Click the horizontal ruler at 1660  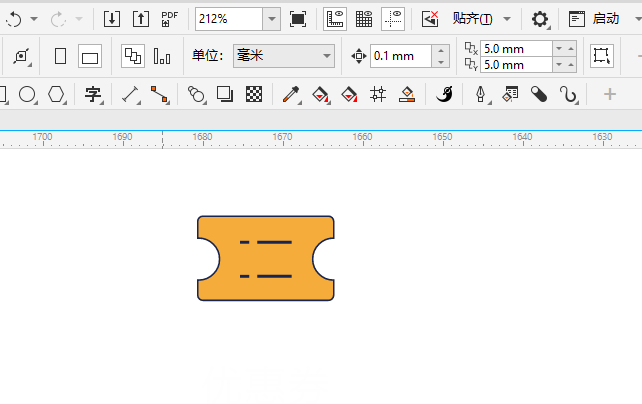(x=362, y=139)
